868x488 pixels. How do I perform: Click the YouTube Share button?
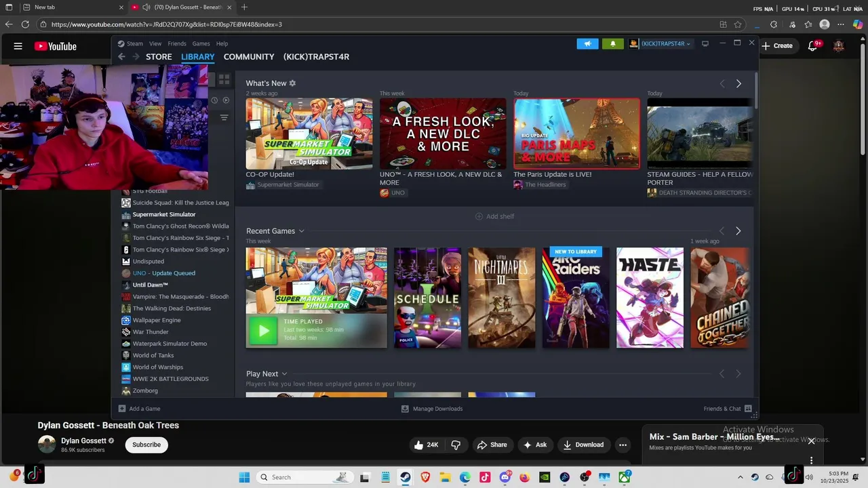pyautogui.click(x=492, y=445)
